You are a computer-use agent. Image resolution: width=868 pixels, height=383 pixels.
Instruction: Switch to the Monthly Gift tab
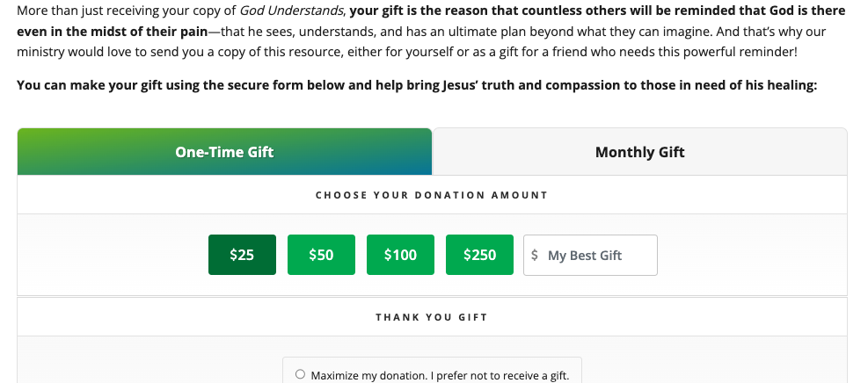[x=639, y=152]
